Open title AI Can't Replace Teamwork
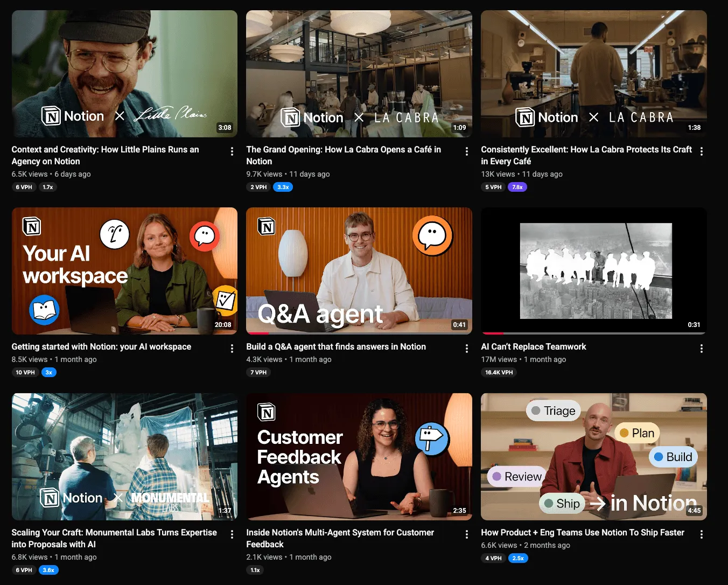 [x=534, y=347]
